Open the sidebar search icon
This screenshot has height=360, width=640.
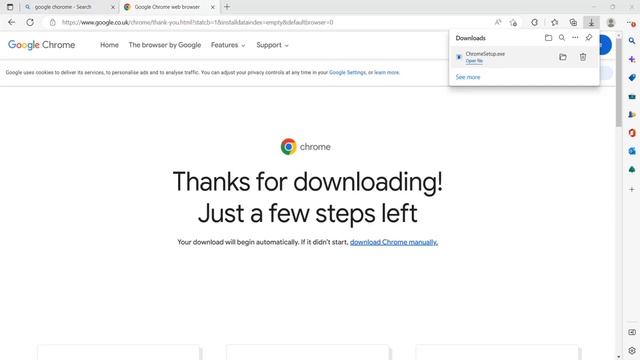click(632, 41)
